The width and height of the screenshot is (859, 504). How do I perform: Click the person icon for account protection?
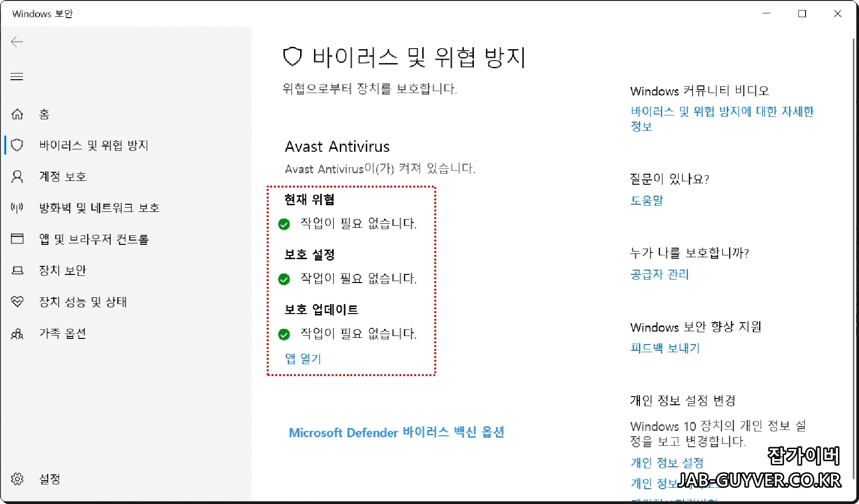tap(17, 177)
